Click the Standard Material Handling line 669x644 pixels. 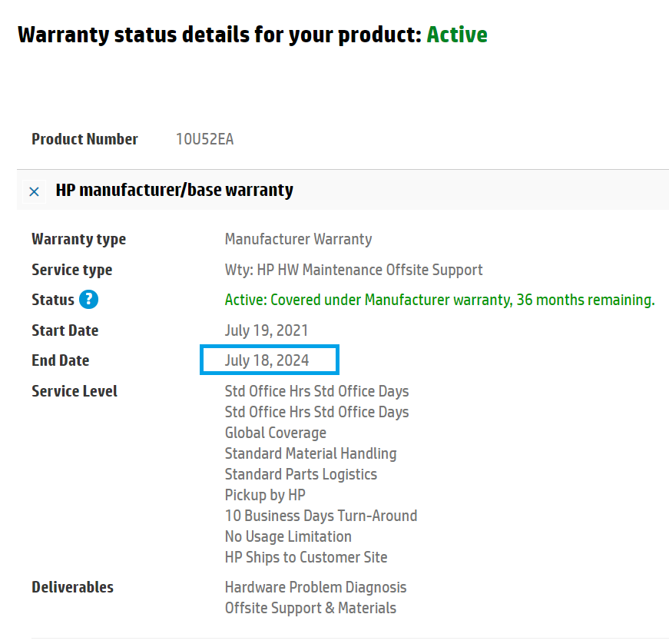click(x=310, y=453)
